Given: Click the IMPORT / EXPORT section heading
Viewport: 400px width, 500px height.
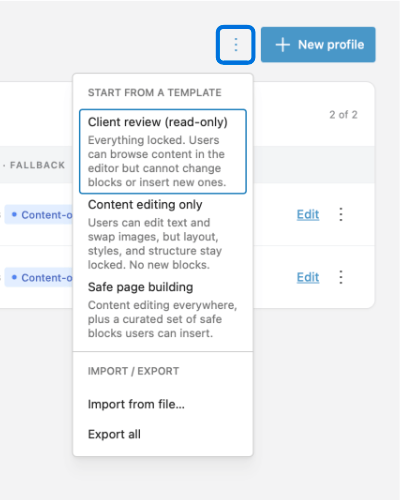Looking at the screenshot, I should [133, 371].
